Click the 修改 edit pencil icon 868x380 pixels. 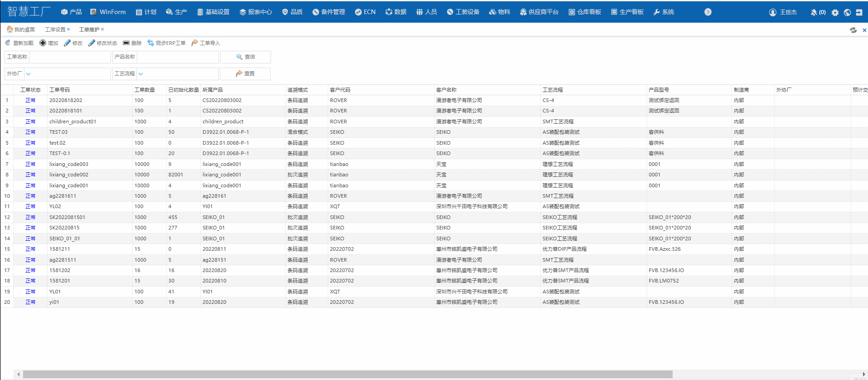click(67, 43)
